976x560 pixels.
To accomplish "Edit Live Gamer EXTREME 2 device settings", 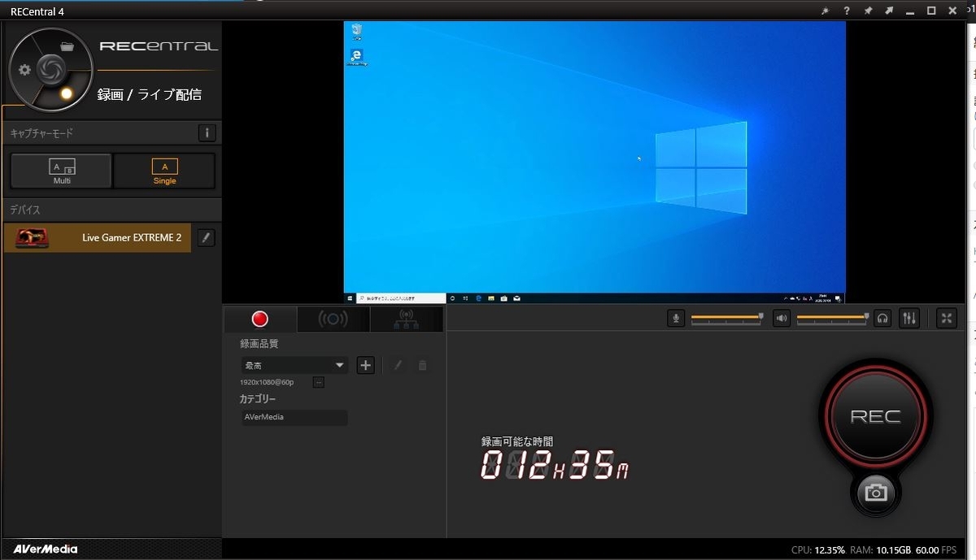I will pyautogui.click(x=207, y=237).
